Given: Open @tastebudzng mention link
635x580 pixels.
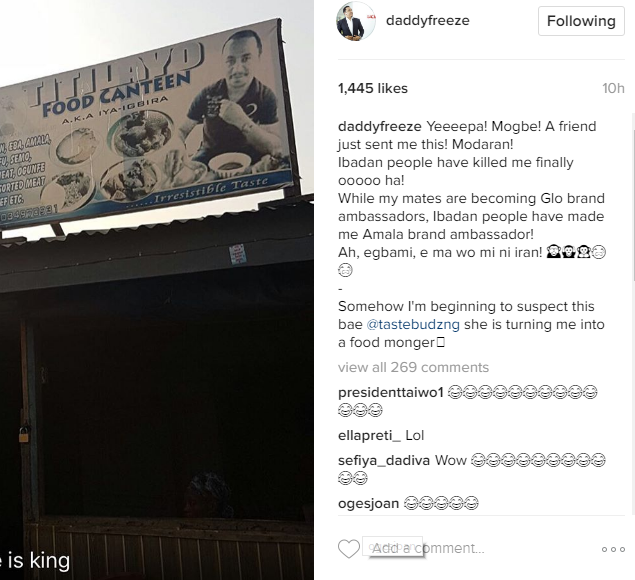Looking at the screenshot, I should click(413, 324).
